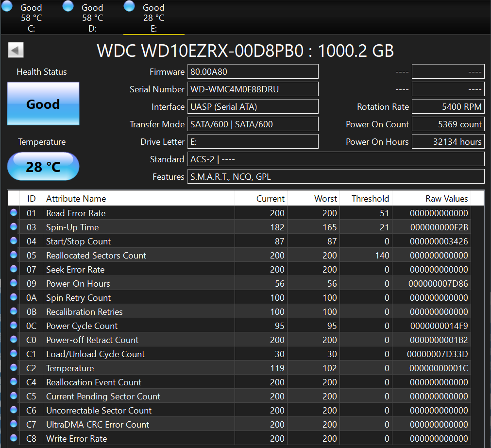Click the Firmware field showing 80.00A80

253,72
